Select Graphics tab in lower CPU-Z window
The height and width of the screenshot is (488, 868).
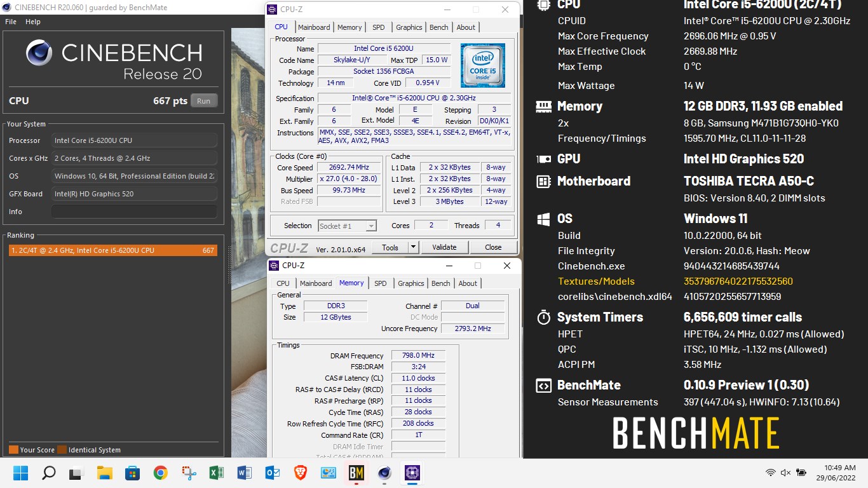coord(410,283)
